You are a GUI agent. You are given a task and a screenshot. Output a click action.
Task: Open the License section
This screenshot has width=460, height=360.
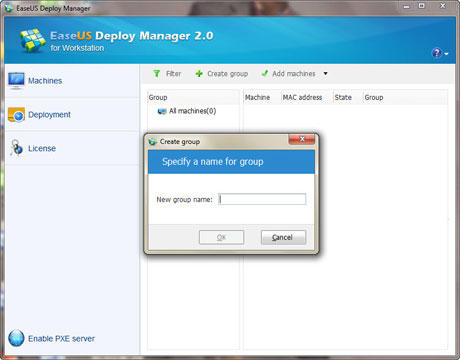(42, 148)
